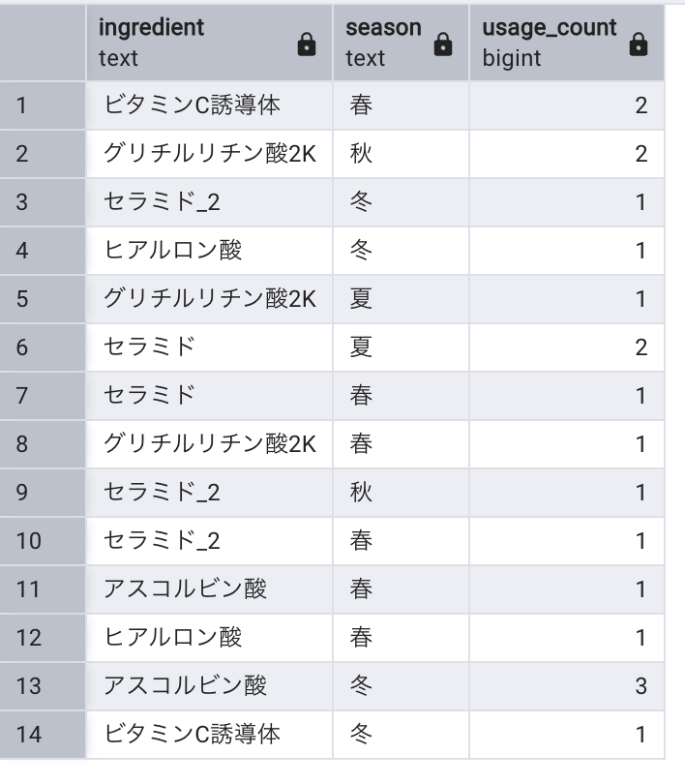Select the usage_count column header

tap(567, 43)
